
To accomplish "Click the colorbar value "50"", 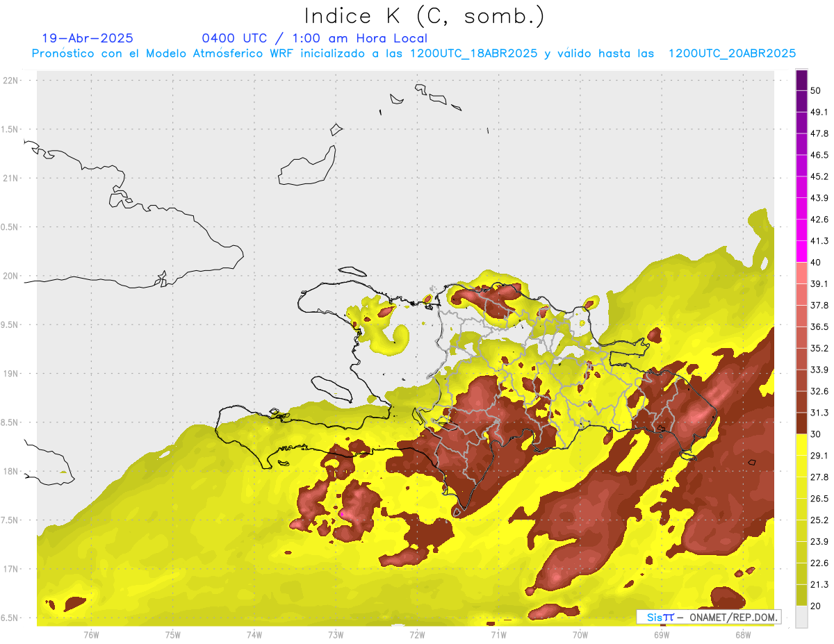I will [817, 91].
